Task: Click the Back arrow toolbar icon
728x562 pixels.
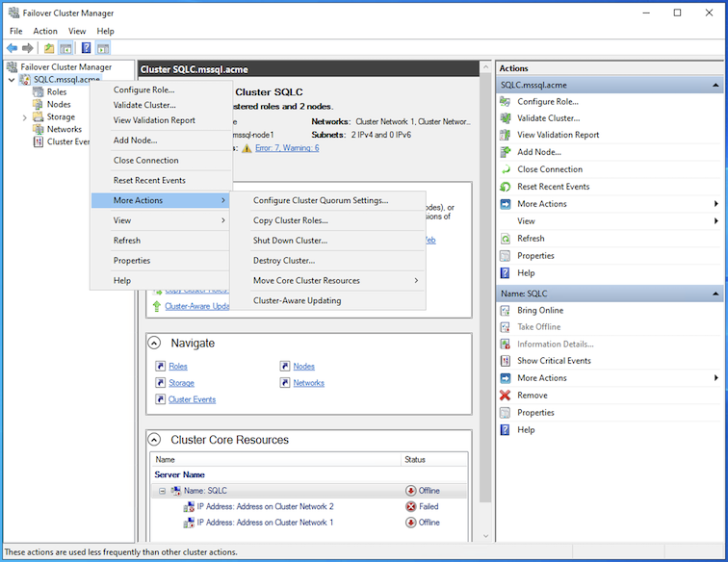Action: click(x=13, y=48)
